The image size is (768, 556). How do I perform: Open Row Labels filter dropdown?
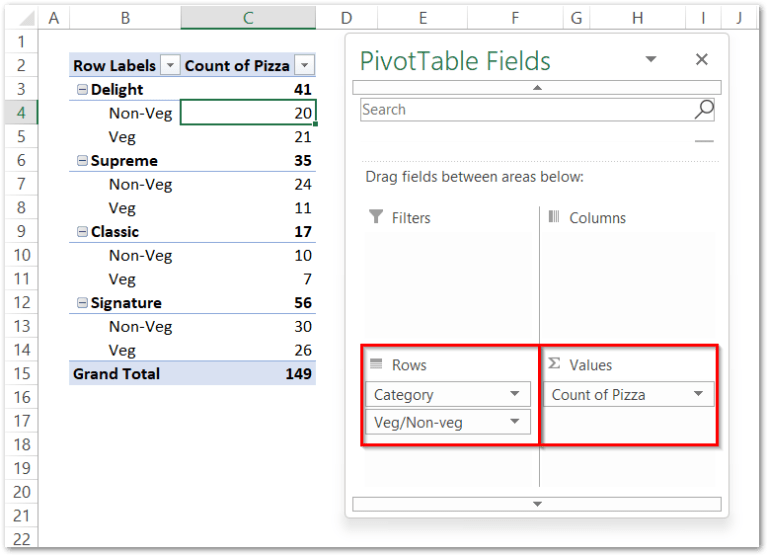[170, 65]
